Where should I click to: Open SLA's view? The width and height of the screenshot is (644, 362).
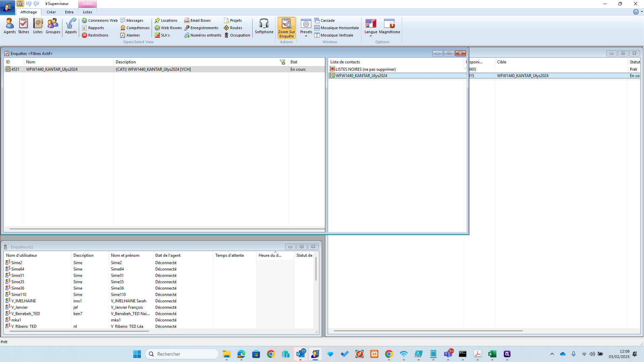pos(162,35)
